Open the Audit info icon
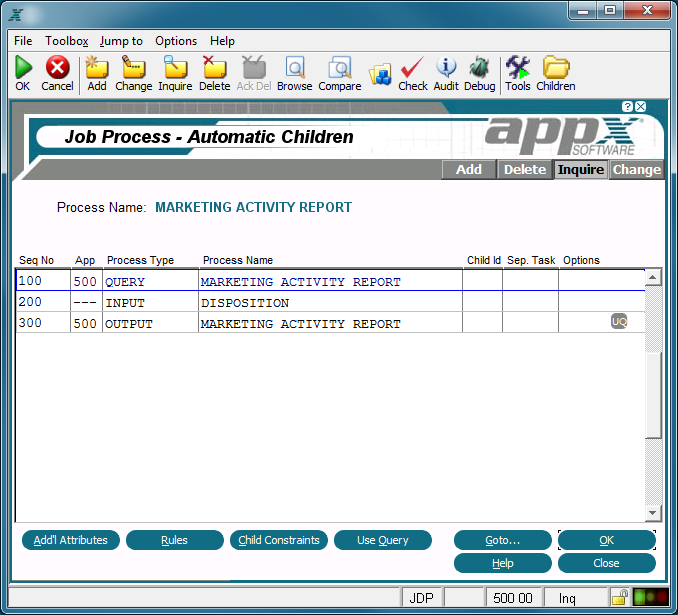This screenshot has height=615, width=678. click(x=446, y=67)
